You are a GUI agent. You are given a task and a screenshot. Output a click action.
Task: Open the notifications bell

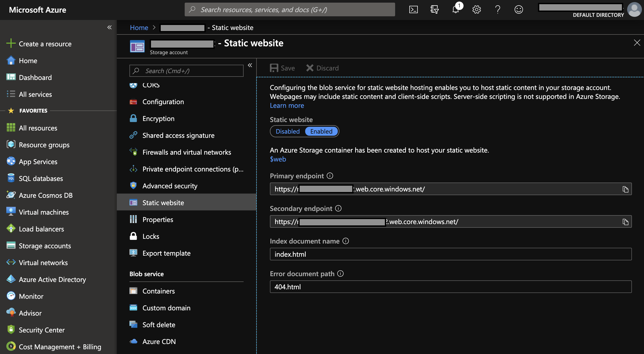tap(456, 10)
